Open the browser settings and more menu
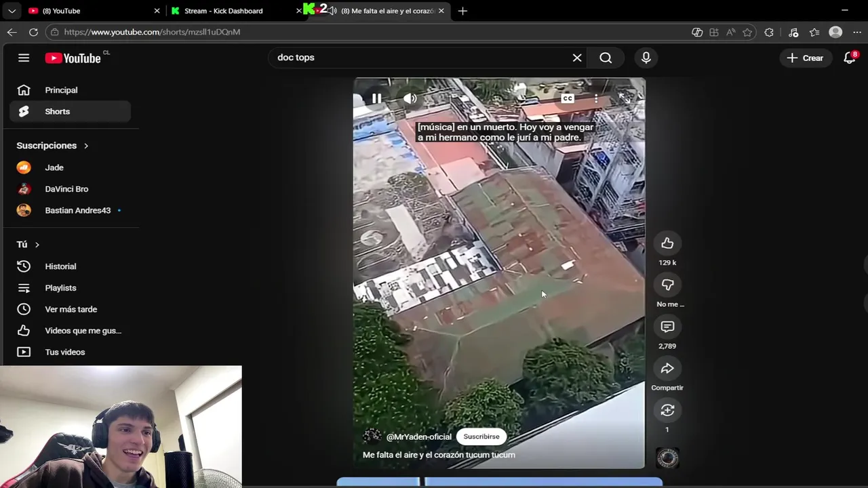Image resolution: width=868 pixels, height=488 pixels. click(x=857, y=32)
